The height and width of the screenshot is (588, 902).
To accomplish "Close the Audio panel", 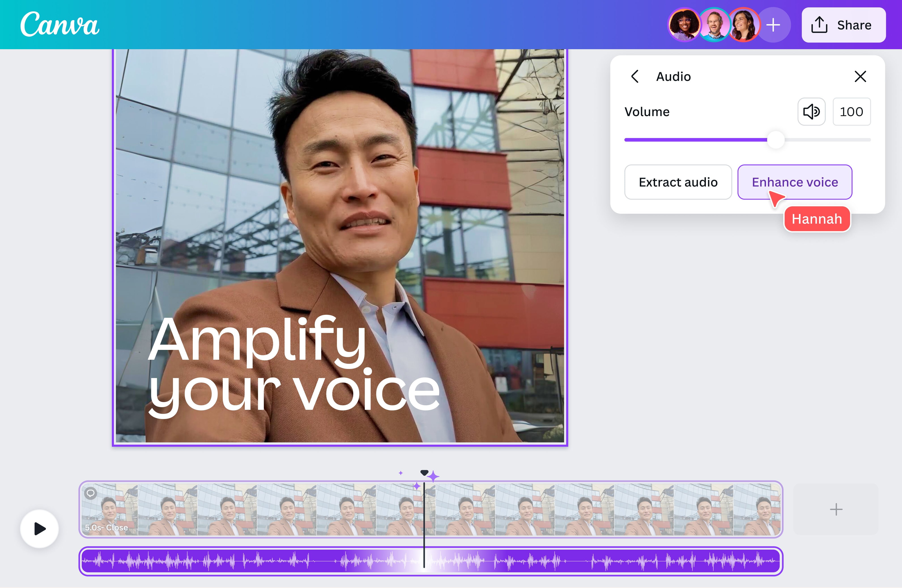I will 860,76.
